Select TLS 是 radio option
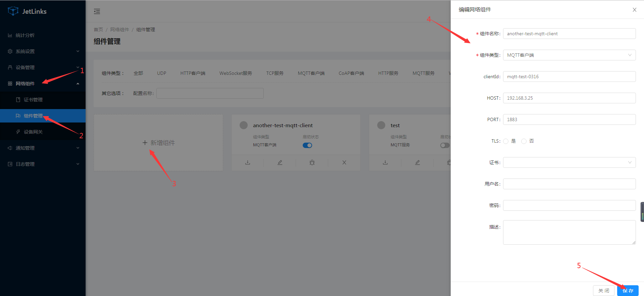The image size is (644, 296). (x=506, y=141)
